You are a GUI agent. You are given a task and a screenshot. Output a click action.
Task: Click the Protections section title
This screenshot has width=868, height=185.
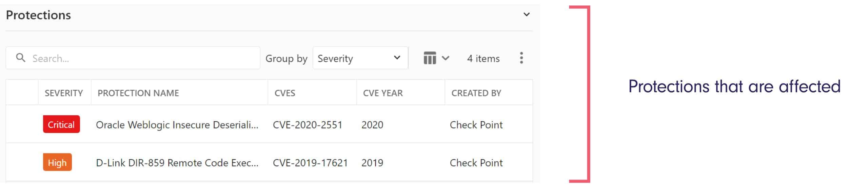click(x=38, y=15)
